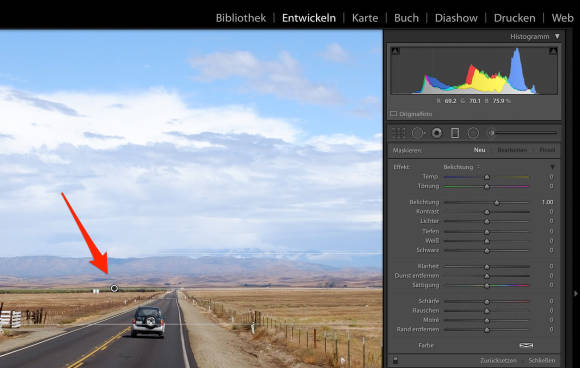Viewport: 580px width, 368px height.
Task: Collapse the effect sliders disclosure triangle
Action: [552, 167]
